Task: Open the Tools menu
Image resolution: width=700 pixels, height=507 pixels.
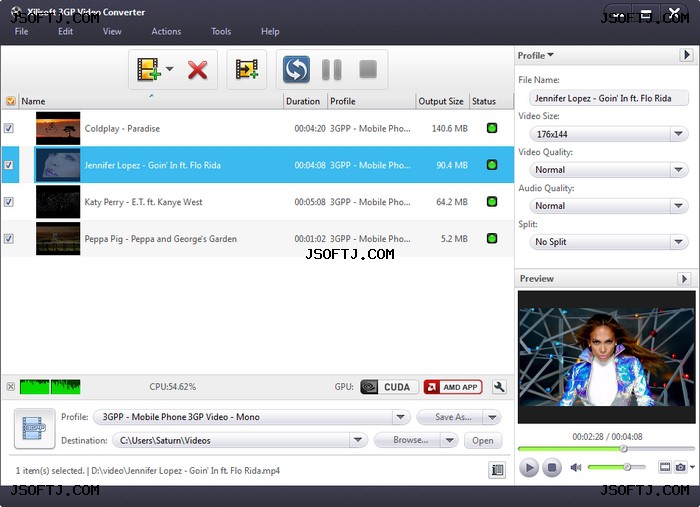Action: click(221, 31)
